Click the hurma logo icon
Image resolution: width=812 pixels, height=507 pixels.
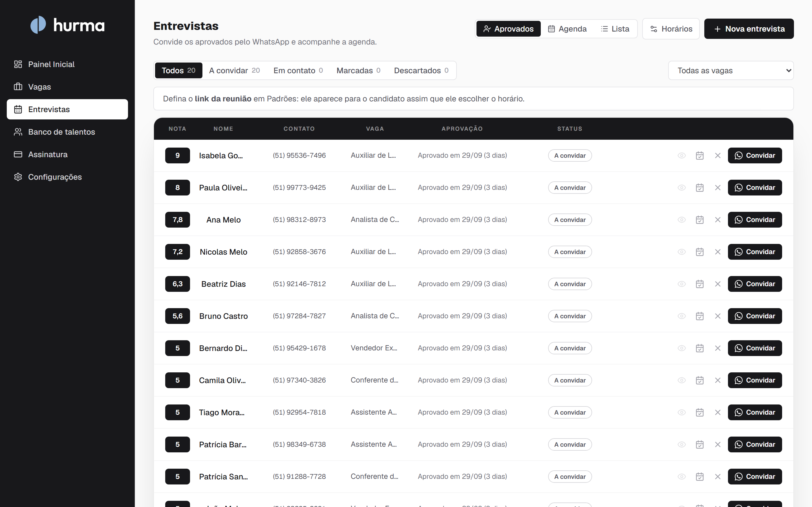[x=38, y=25]
